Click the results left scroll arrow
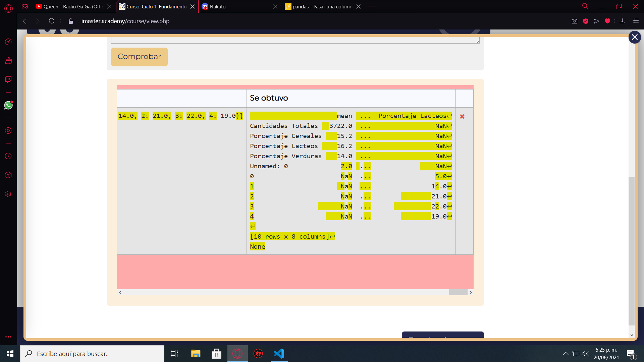This screenshot has width=644, height=362. (x=120, y=292)
